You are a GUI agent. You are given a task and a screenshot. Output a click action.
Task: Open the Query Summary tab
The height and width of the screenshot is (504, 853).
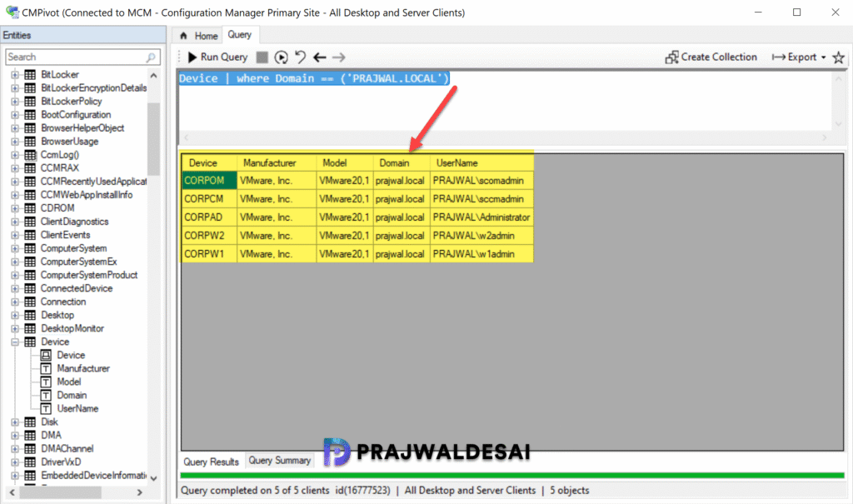click(x=280, y=461)
